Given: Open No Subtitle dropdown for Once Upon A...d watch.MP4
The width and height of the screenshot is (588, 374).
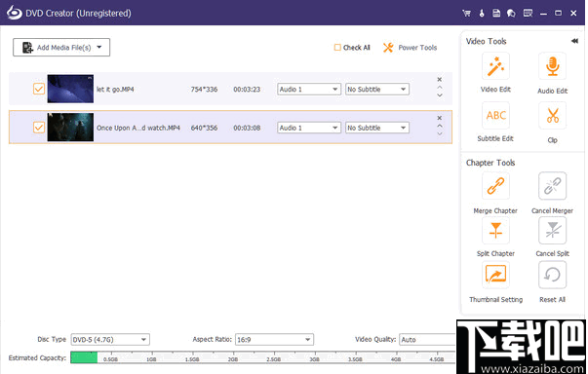Looking at the screenshot, I should tap(376, 128).
